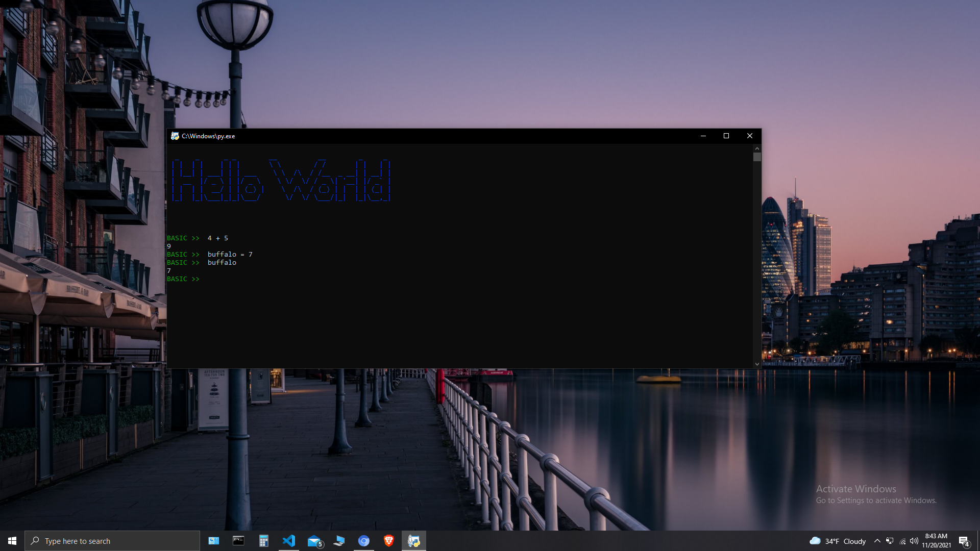Click the console scrollbar down arrow
Image resolution: width=980 pixels, height=551 pixels.
coord(757,364)
